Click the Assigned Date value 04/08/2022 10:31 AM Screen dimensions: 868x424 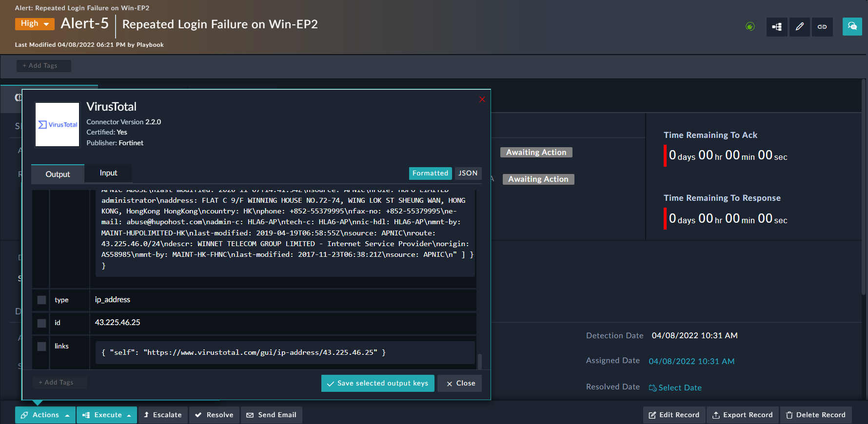click(x=691, y=361)
